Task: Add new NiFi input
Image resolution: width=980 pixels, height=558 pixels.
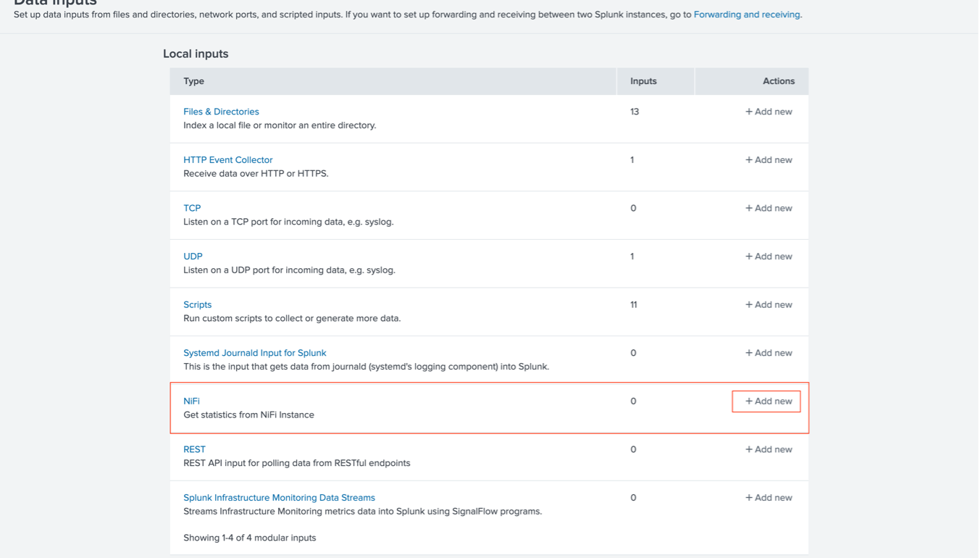Action: [x=768, y=401]
